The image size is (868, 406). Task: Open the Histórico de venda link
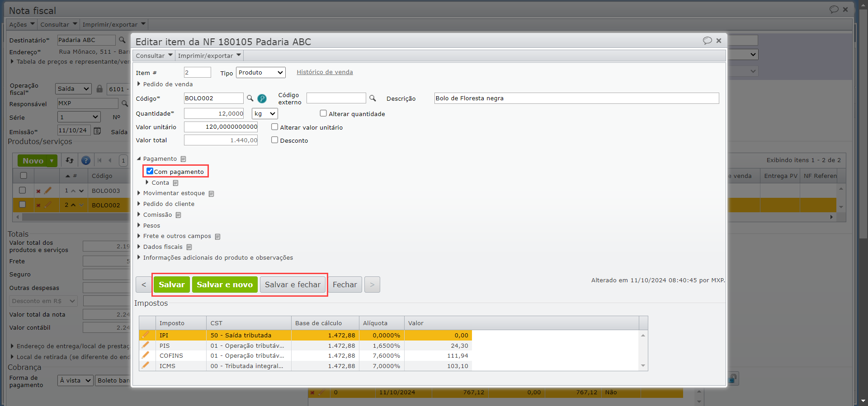coord(325,72)
